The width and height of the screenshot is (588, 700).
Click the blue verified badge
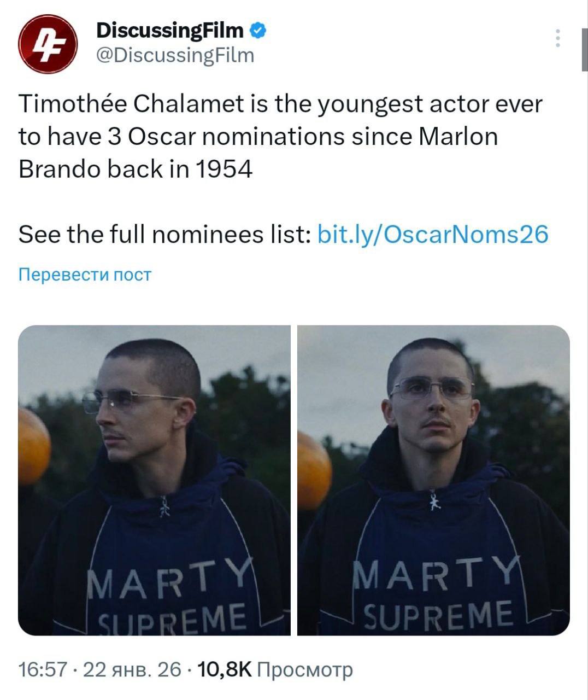[x=258, y=31]
